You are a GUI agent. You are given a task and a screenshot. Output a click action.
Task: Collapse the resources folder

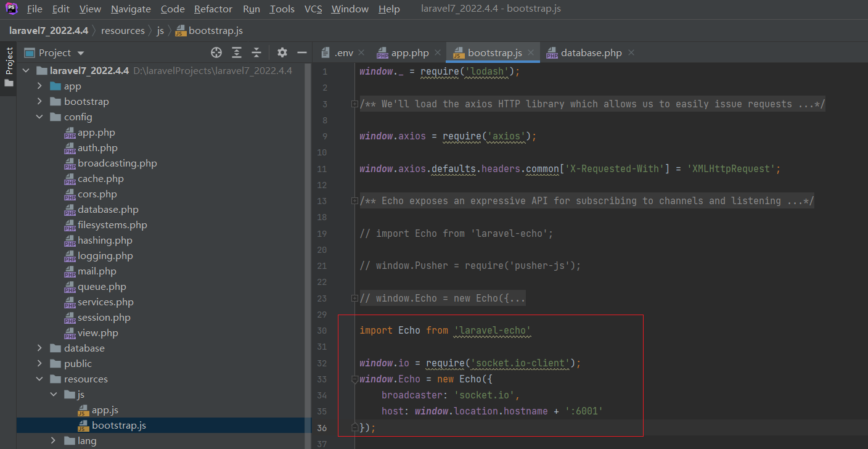coord(40,379)
